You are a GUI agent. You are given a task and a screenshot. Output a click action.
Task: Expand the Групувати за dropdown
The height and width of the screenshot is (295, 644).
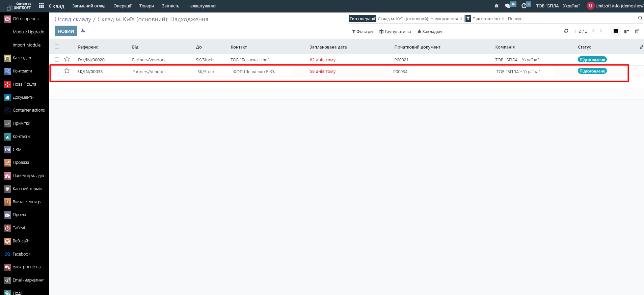(x=395, y=32)
